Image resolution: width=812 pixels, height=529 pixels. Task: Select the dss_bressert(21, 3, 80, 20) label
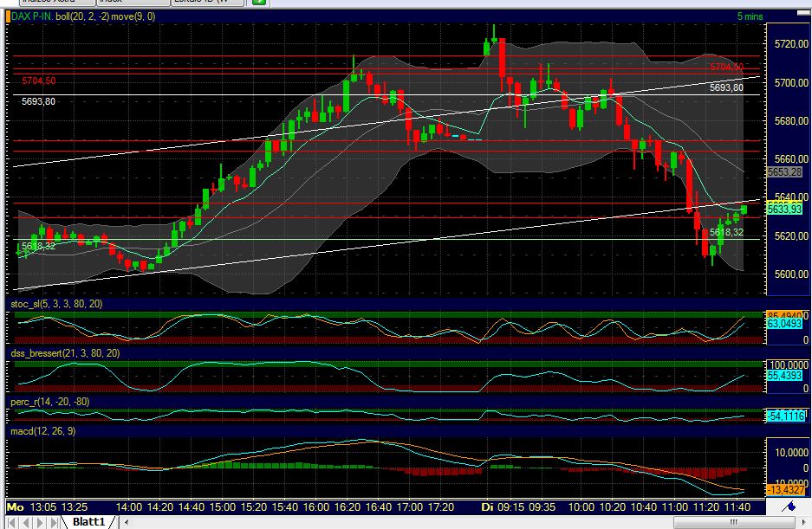click(65, 353)
